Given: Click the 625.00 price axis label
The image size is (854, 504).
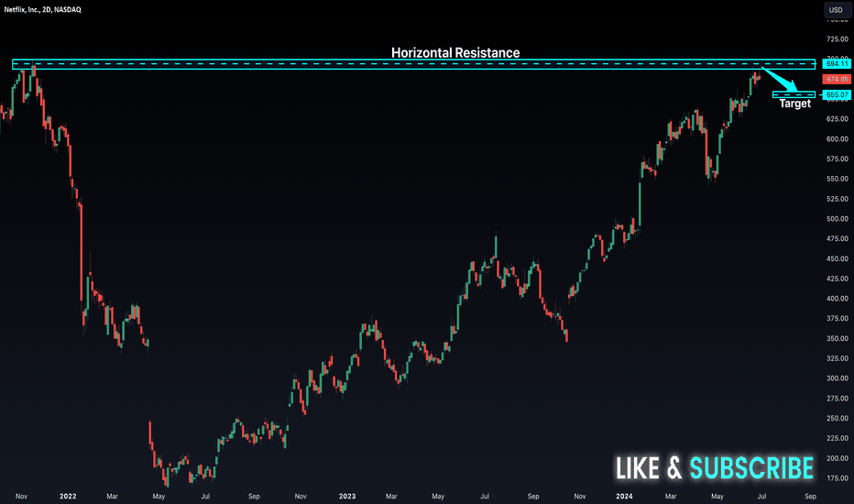Looking at the screenshot, I should (838, 119).
